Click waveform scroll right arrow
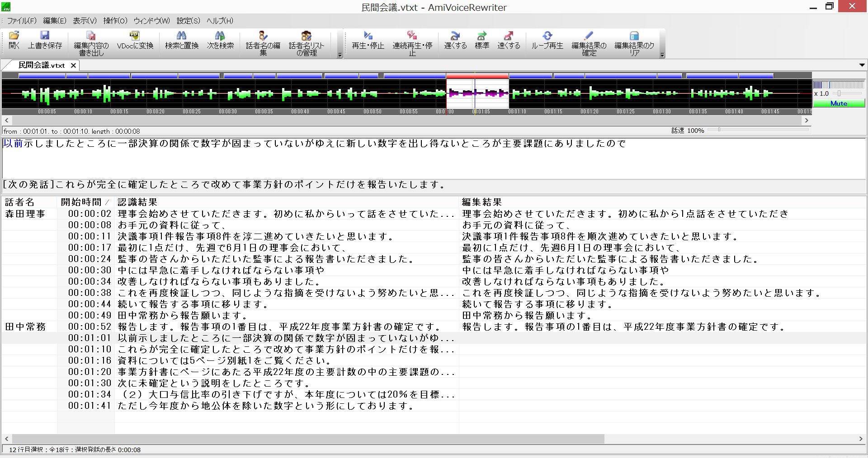The image size is (868, 458). [x=806, y=121]
